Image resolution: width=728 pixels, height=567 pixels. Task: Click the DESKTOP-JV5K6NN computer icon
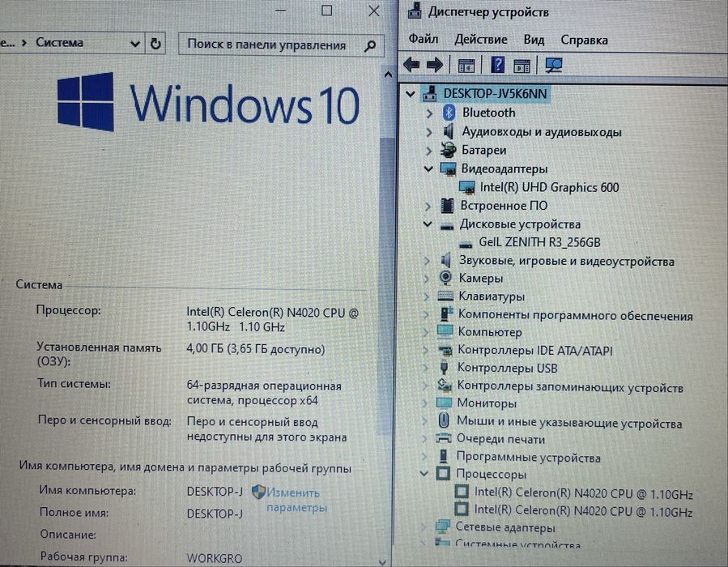tap(430, 93)
